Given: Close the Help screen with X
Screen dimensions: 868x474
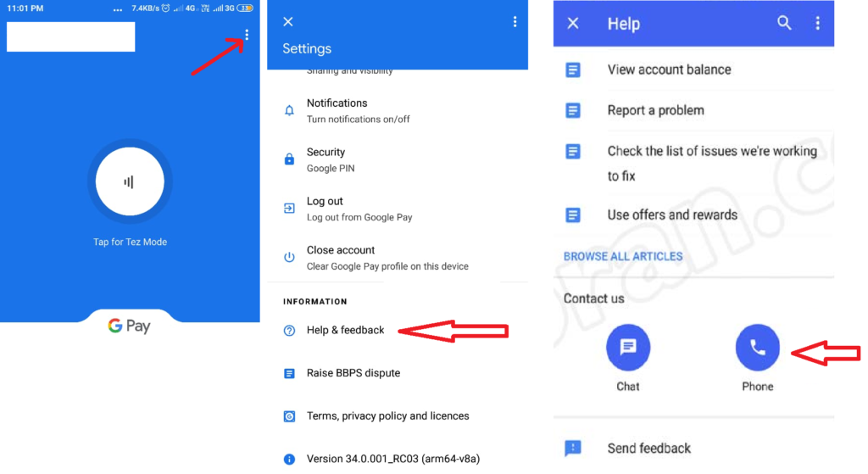Looking at the screenshot, I should tap(573, 23).
